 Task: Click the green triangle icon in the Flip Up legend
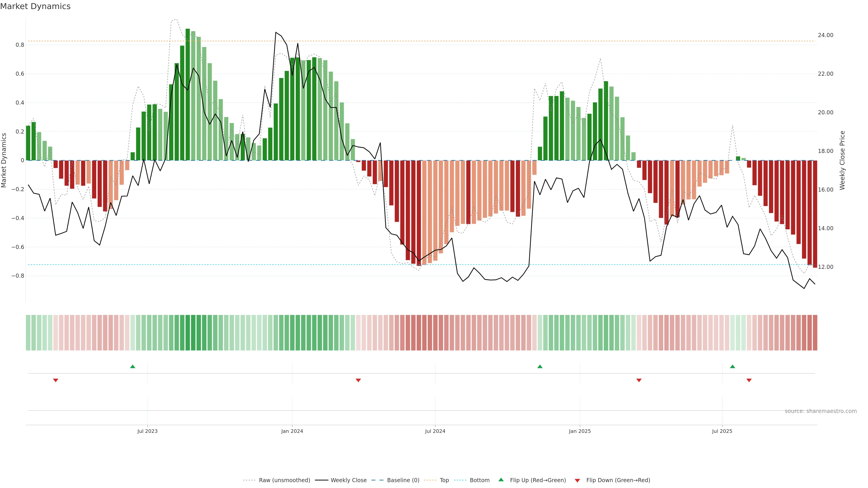coord(501,480)
